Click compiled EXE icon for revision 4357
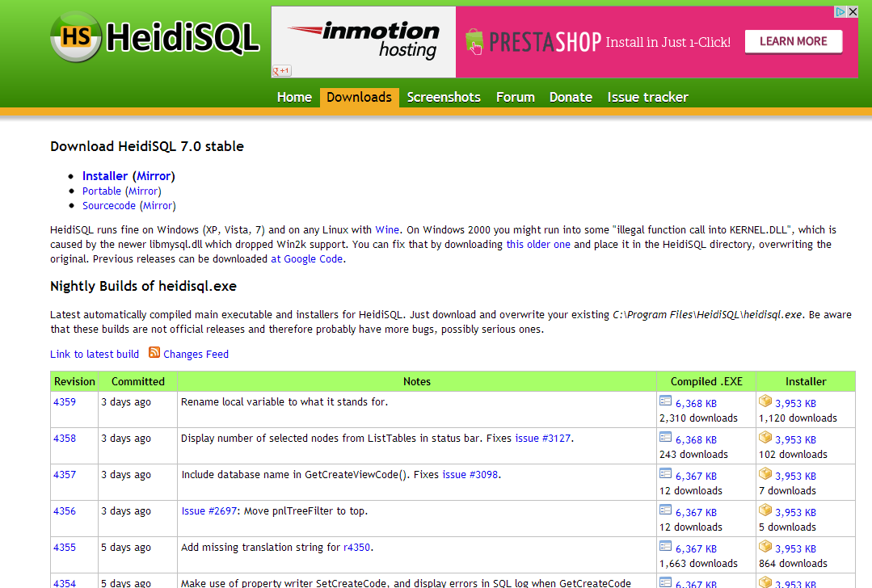 (666, 474)
